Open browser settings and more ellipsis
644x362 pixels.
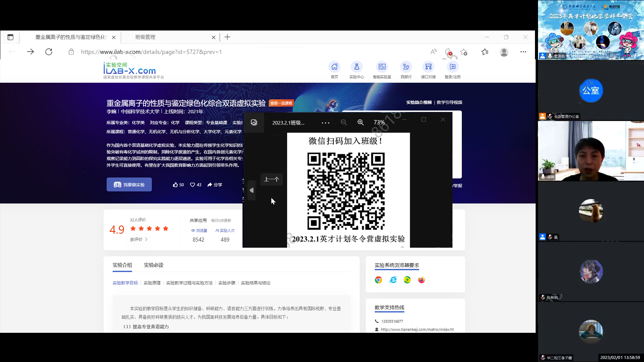(523, 52)
